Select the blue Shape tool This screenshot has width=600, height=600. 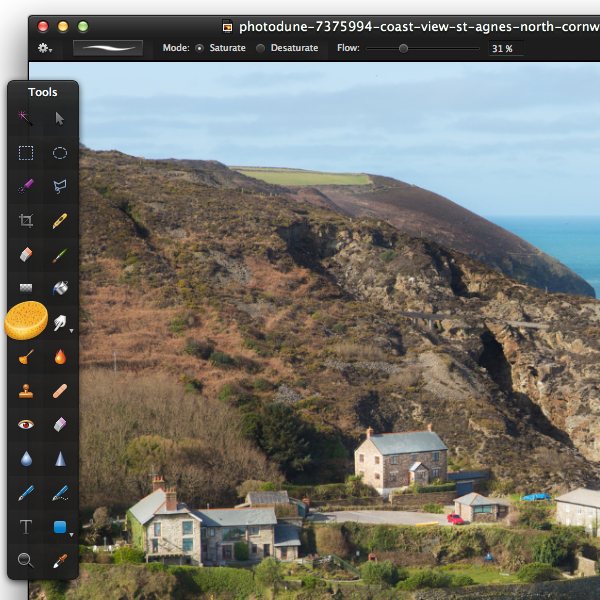(60, 527)
